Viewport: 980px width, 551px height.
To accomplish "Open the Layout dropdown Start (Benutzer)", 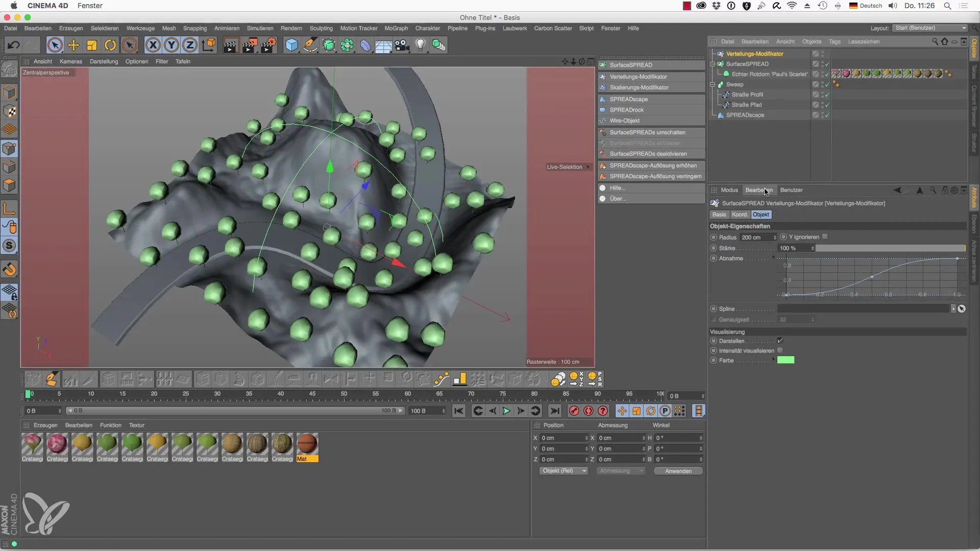I will [930, 28].
